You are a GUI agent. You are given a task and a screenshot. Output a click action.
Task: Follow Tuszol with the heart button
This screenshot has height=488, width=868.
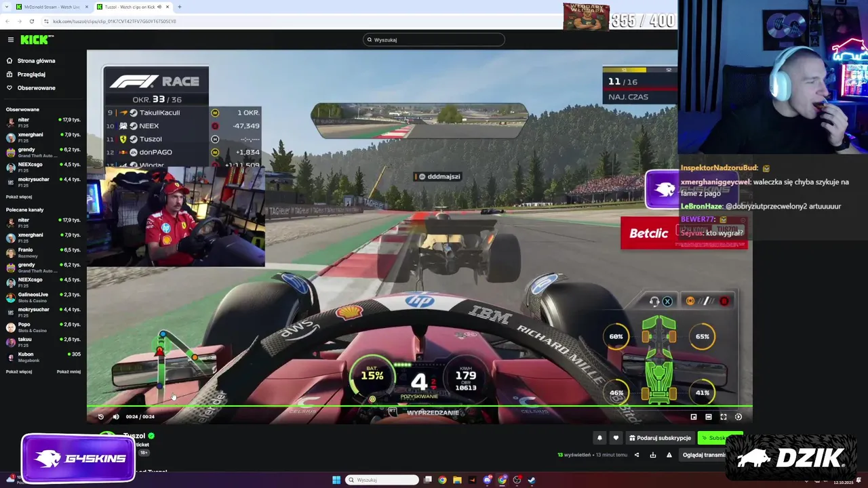(x=616, y=438)
